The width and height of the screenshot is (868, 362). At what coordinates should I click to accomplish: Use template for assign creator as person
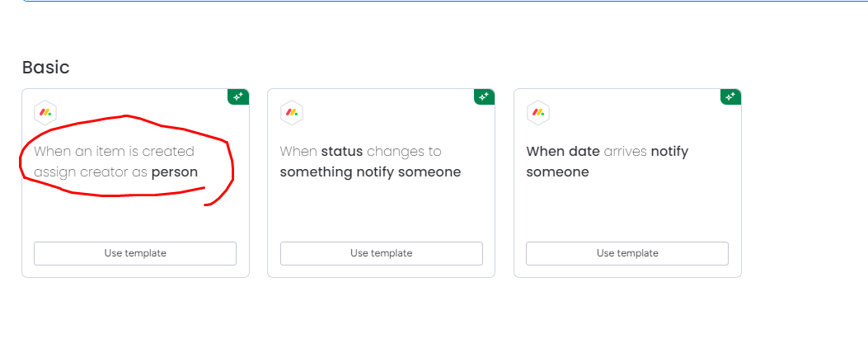click(x=135, y=253)
